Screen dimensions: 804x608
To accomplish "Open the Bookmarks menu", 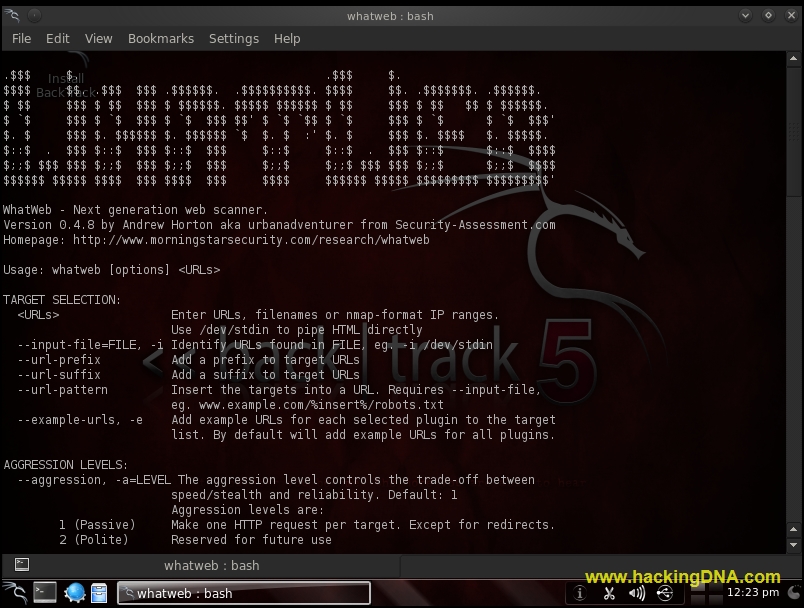I will 160,38.
